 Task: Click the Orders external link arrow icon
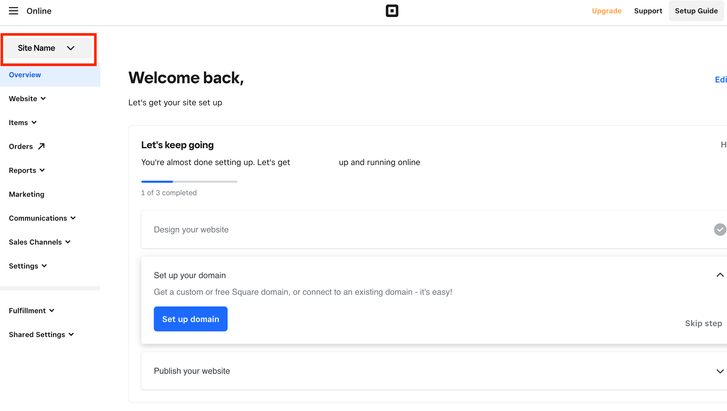tap(41, 147)
